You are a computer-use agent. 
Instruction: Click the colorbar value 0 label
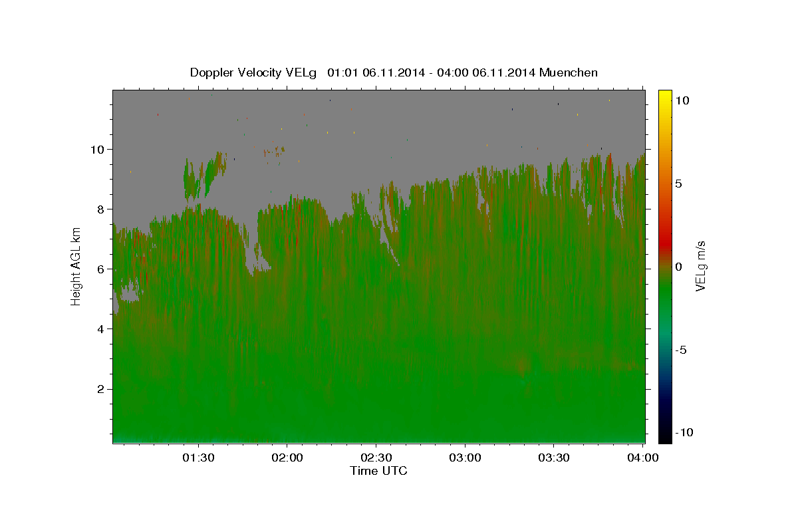[x=679, y=267]
